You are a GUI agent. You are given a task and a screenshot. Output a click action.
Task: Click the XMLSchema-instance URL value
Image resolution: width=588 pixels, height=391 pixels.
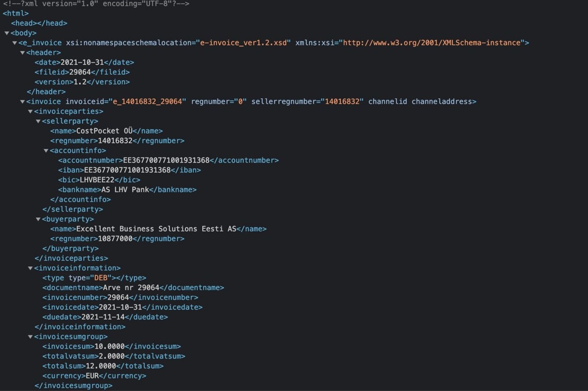pos(431,43)
